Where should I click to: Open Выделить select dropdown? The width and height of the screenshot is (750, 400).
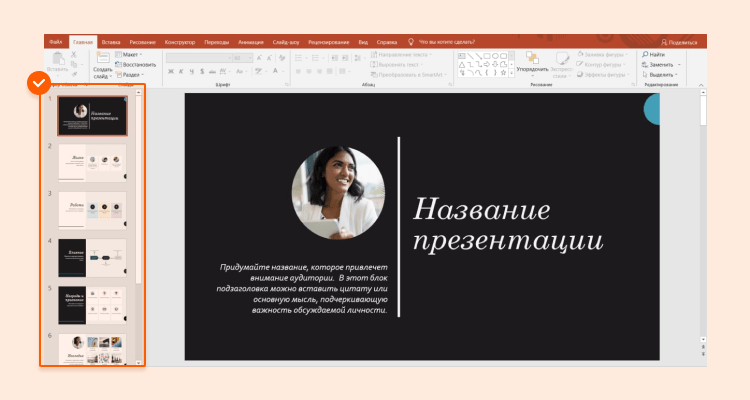coord(660,75)
